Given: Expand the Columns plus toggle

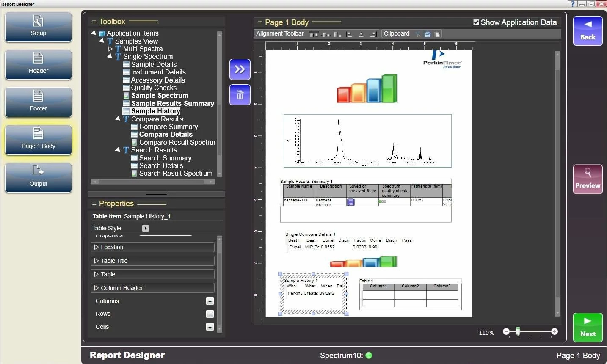Looking at the screenshot, I should click(210, 301).
